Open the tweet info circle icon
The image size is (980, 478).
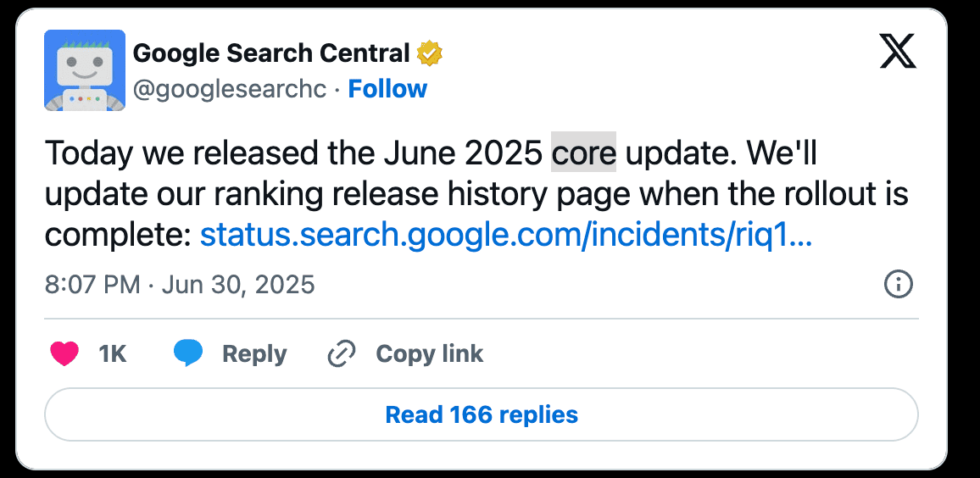pos(898,285)
